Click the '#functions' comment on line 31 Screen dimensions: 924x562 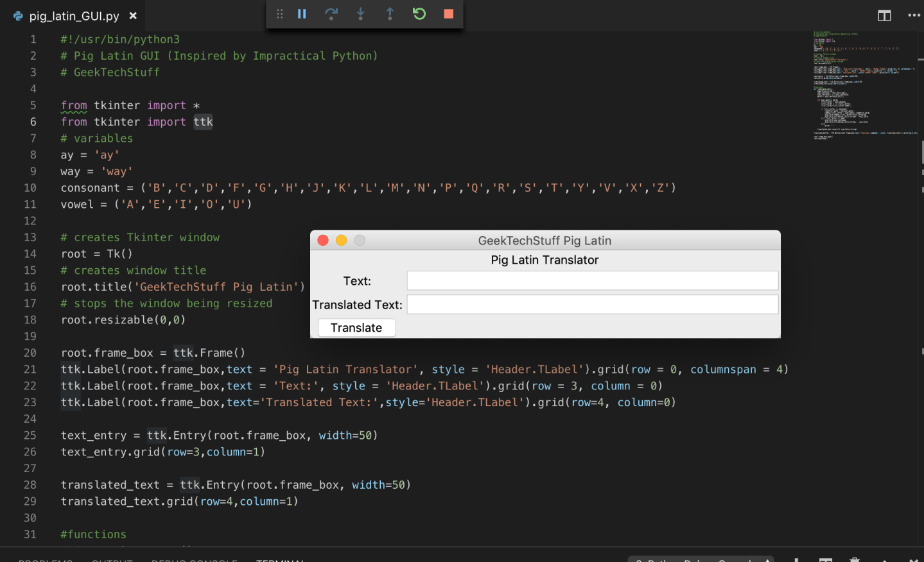pos(93,534)
